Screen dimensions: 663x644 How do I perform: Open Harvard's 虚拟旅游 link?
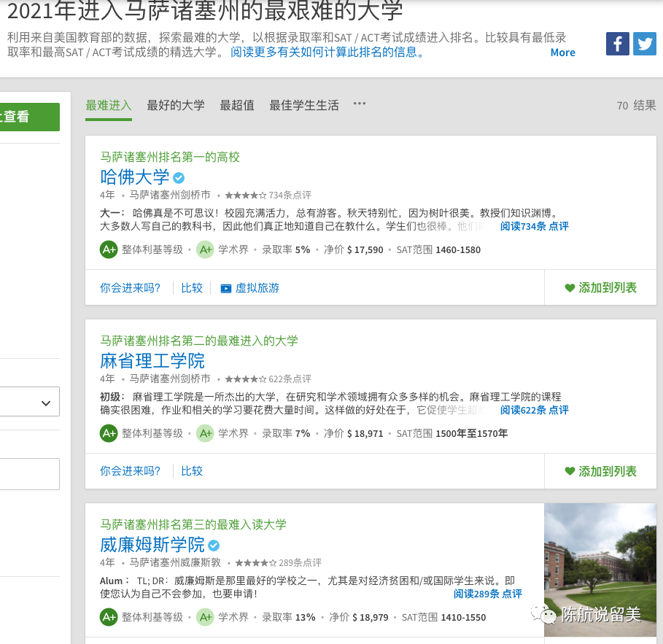click(x=257, y=288)
